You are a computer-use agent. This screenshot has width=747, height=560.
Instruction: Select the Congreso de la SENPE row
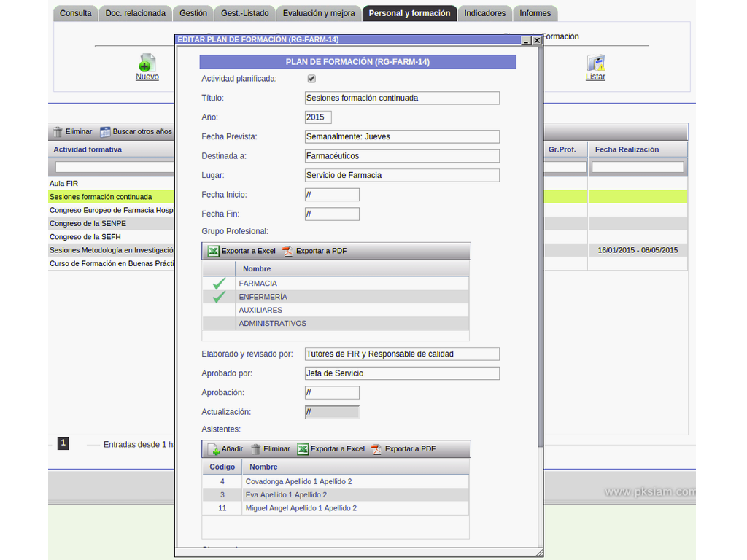[x=112, y=223]
